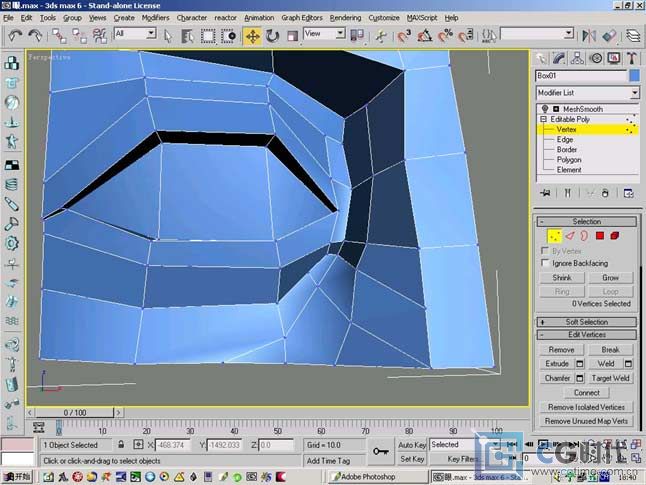The height and width of the screenshot is (485, 646).
Task: Click the Target Weld button
Action: (x=610, y=378)
